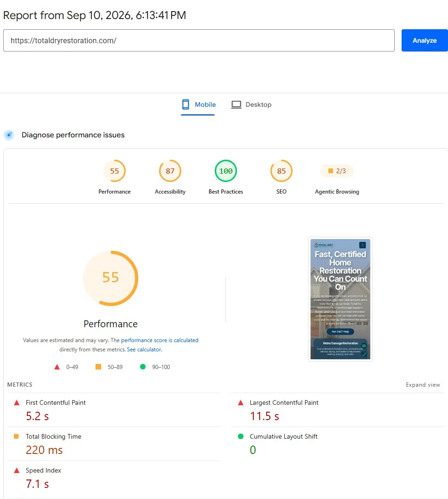Click the Performance label under gauge row
Screen dimensions: 448x499
click(115, 192)
